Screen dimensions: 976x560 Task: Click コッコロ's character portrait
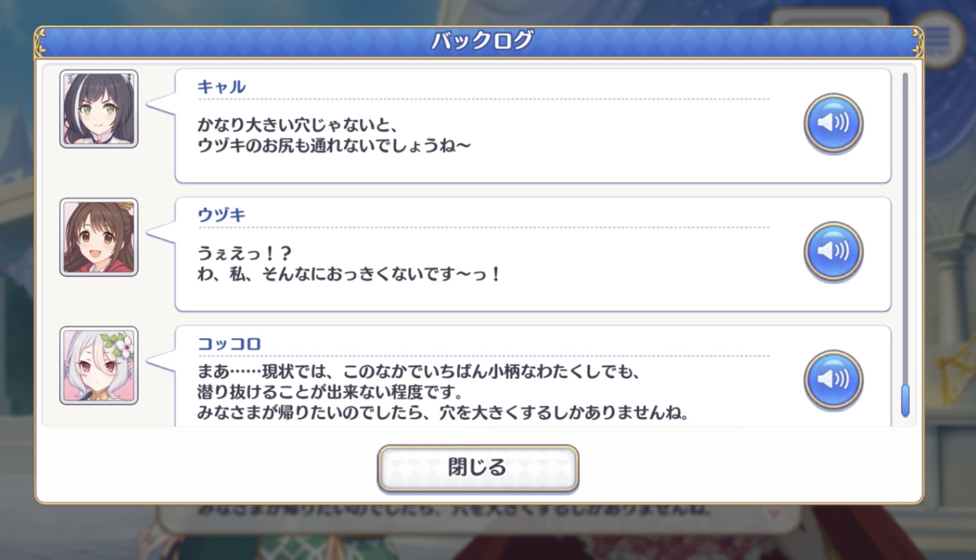[x=99, y=365]
